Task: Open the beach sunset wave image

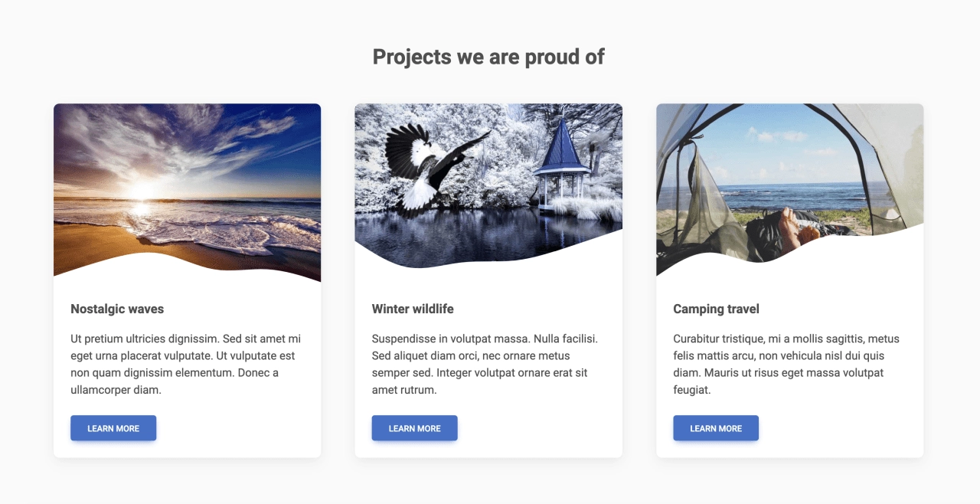Action: [187, 191]
